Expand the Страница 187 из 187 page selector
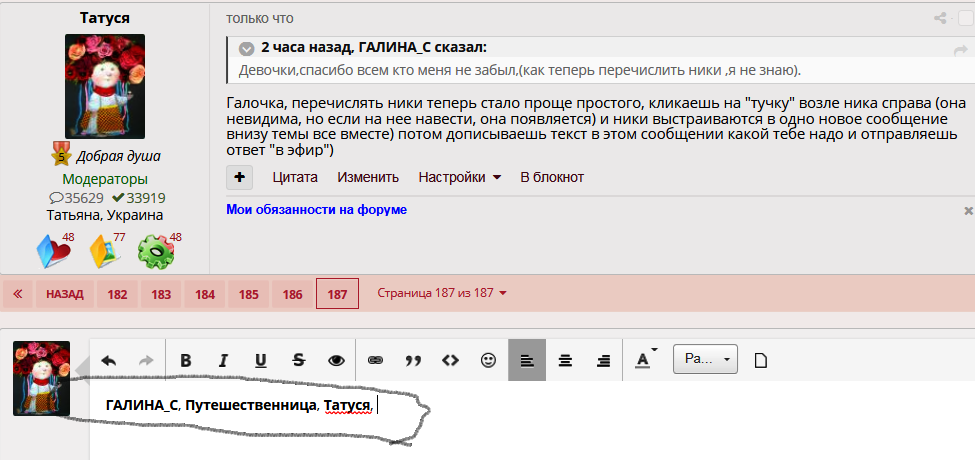The image size is (975, 460). [x=441, y=293]
